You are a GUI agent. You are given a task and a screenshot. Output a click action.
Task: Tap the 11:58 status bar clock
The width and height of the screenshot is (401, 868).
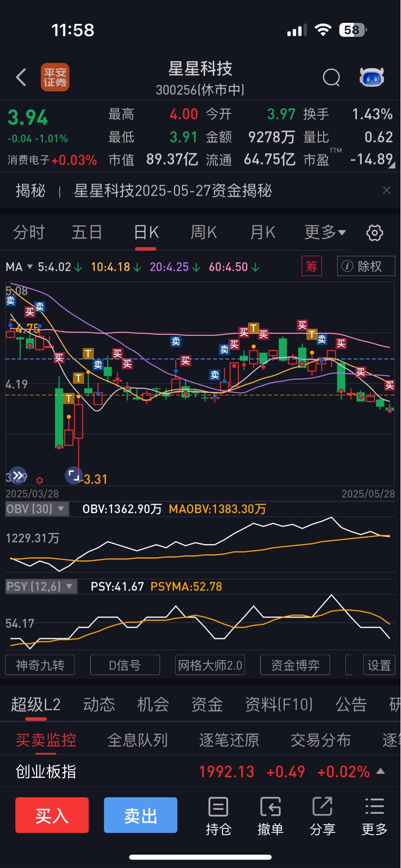(73, 30)
